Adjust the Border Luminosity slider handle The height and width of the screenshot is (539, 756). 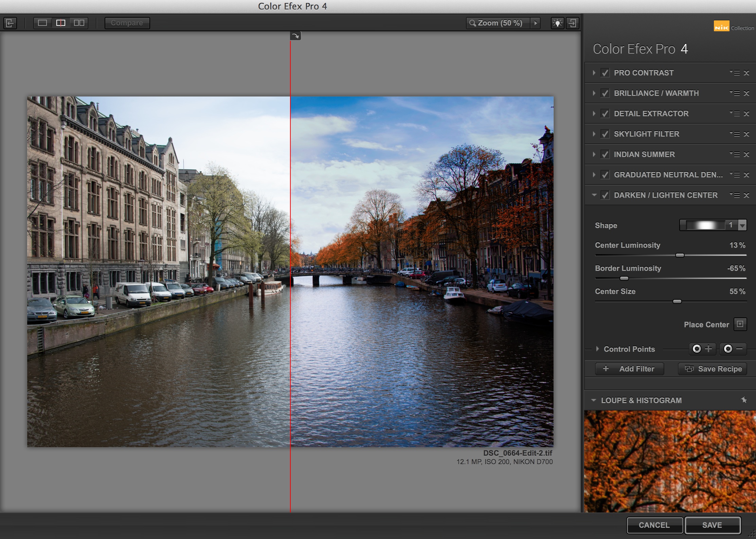pyautogui.click(x=624, y=278)
